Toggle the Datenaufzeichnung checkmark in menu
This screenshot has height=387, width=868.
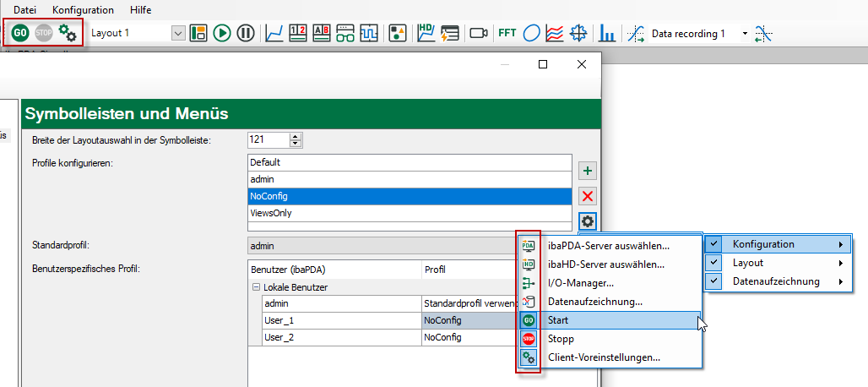tap(714, 281)
